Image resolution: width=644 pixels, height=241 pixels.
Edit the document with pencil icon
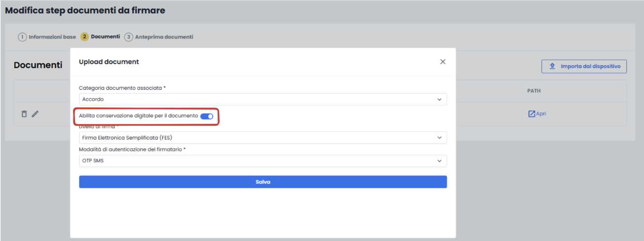[x=35, y=114]
